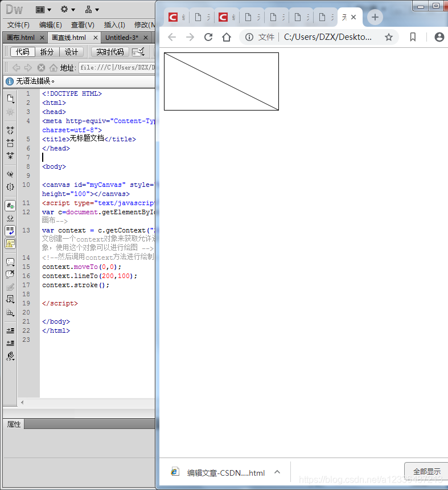
Task: Switch to 设计 design view
Action: (71, 51)
